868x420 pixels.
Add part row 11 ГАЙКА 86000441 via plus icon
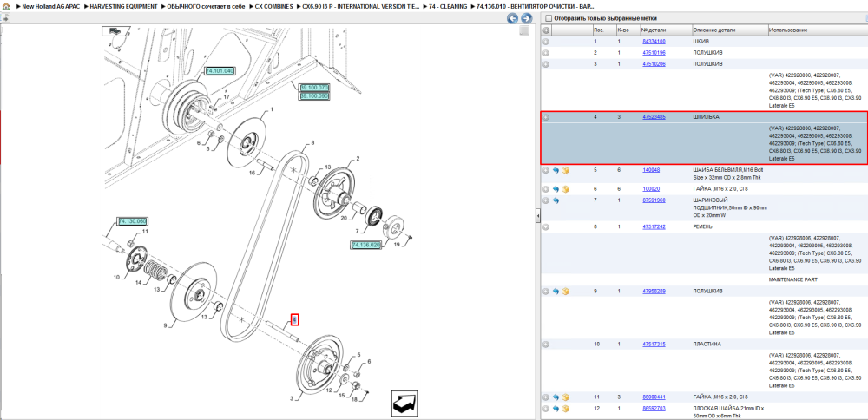pos(546,397)
